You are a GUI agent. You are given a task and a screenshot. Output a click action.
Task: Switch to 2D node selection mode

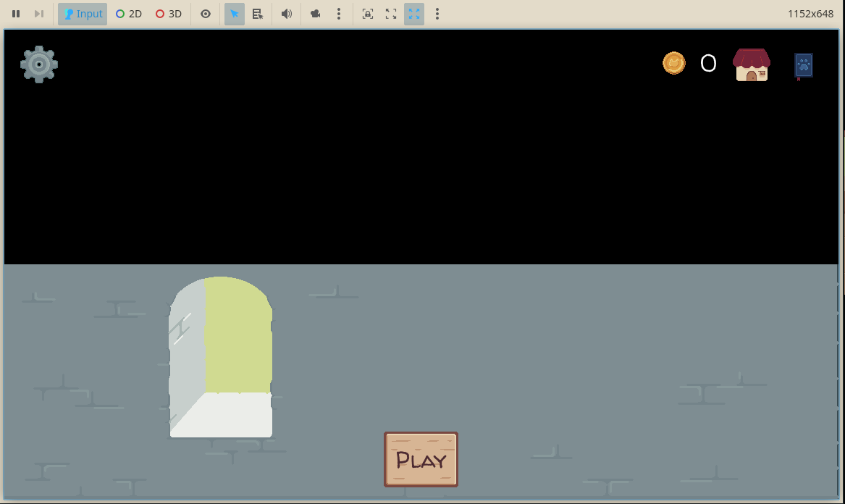click(129, 14)
